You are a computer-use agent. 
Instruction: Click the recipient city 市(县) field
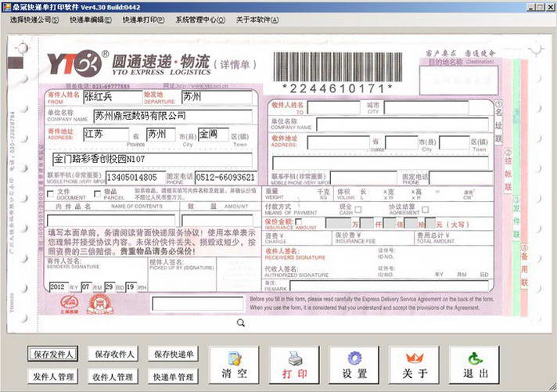(x=401, y=143)
